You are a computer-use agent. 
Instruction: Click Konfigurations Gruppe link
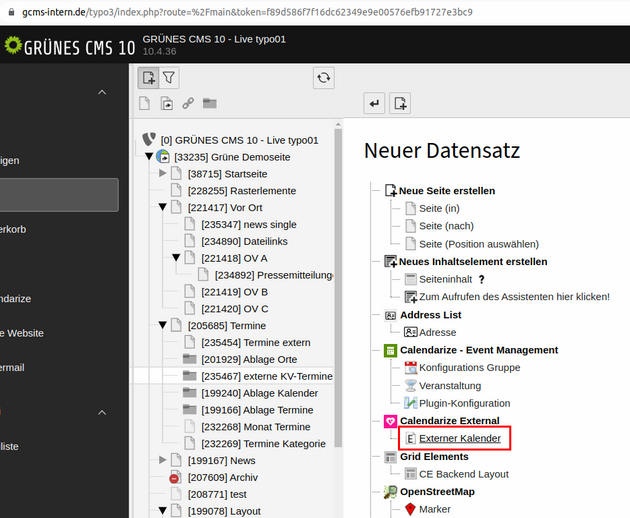click(x=469, y=367)
